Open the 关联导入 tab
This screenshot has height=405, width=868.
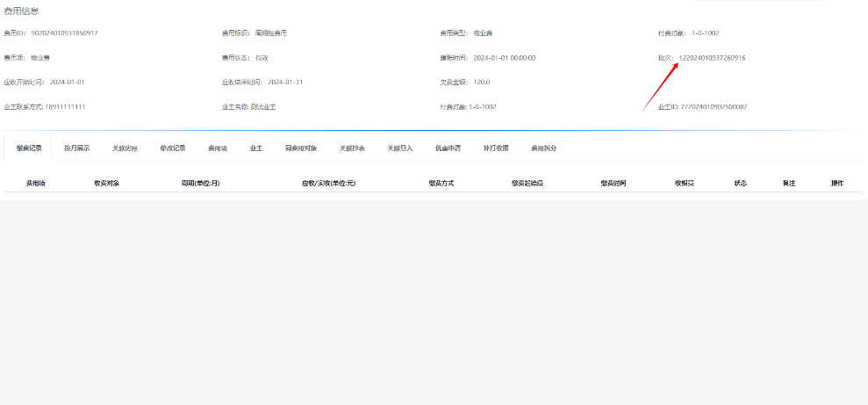400,148
